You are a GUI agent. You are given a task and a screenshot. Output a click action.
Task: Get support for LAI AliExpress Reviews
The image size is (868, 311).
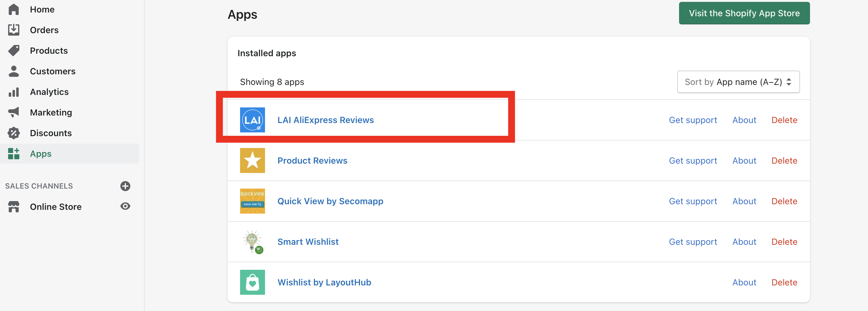[x=693, y=120]
